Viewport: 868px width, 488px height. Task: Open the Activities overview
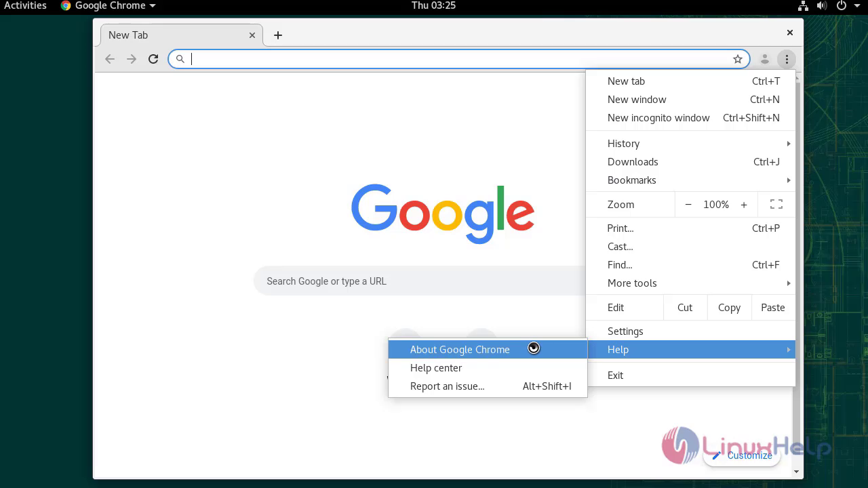tap(25, 5)
